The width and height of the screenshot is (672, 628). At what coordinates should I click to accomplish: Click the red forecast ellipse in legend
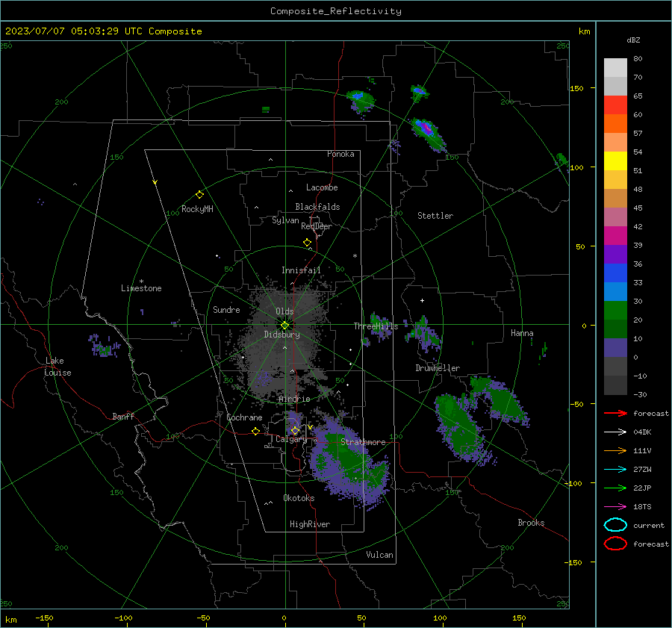point(615,544)
